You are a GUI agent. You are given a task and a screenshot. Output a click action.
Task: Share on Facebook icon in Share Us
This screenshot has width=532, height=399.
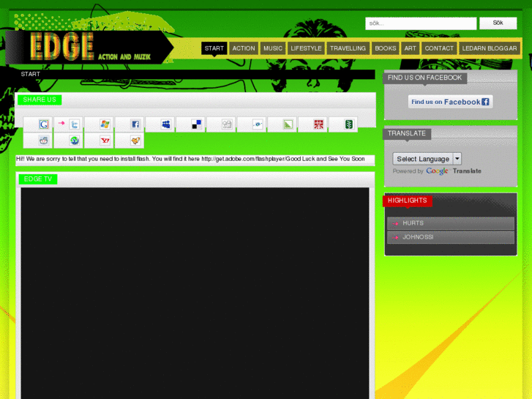(135, 124)
